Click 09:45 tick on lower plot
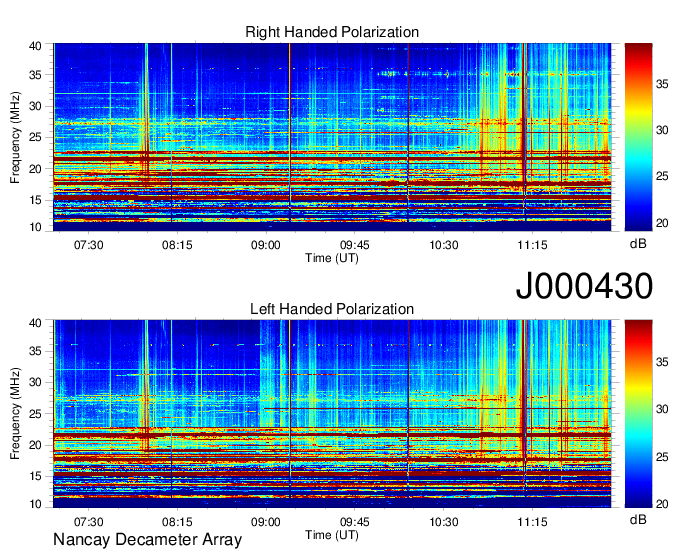This screenshot has width=680, height=552. [355, 522]
